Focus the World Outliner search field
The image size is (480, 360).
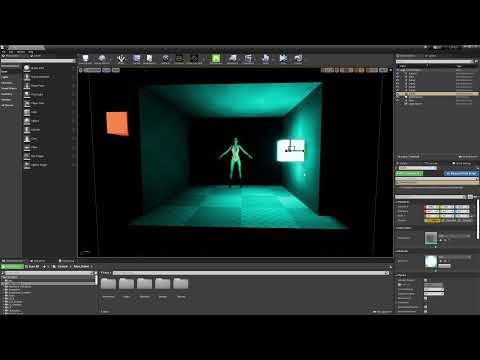[x=434, y=61]
